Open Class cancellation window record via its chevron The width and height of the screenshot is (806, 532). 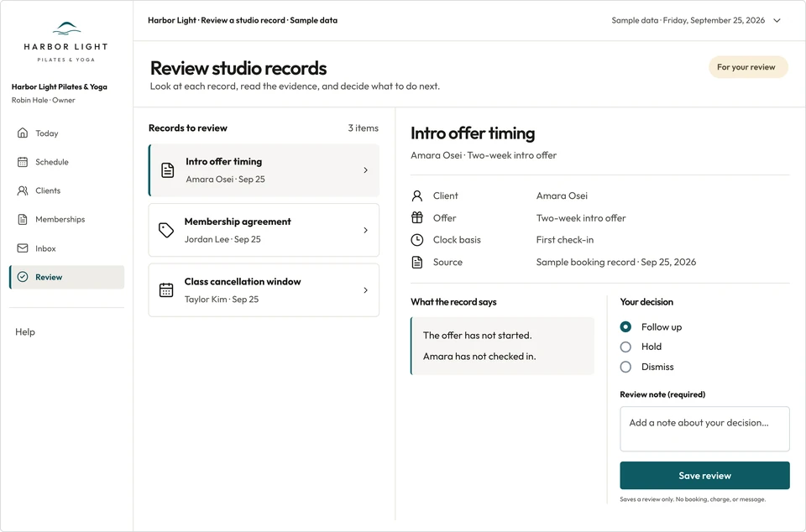coord(365,290)
